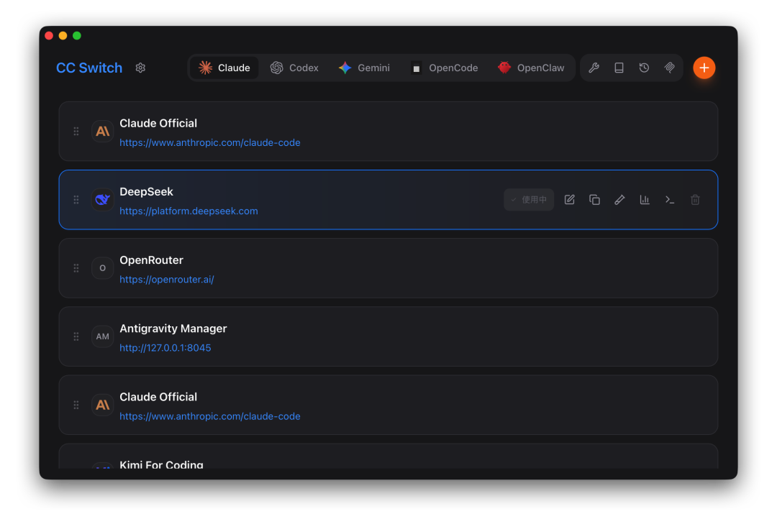Open usage bar chart icon for DeepSeek
Screen dimensions: 777x532
[645, 200]
